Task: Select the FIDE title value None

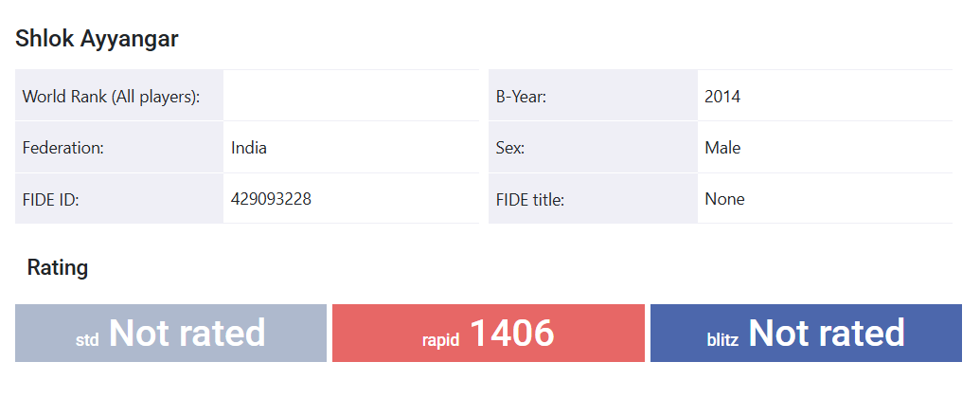Action: click(x=724, y=199)
